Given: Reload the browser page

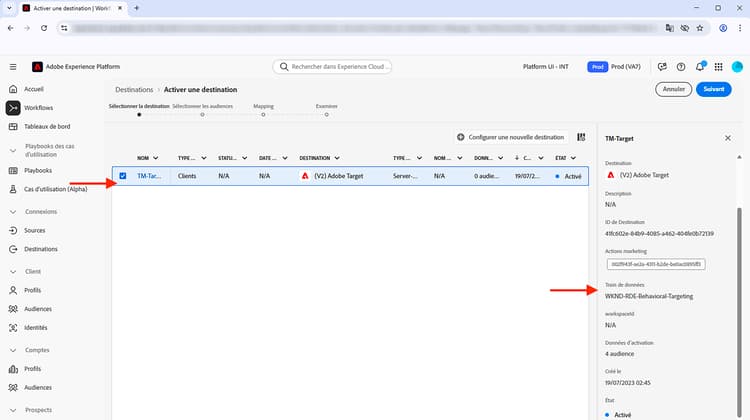Looking at the screenshot, I should coord(44,28).
